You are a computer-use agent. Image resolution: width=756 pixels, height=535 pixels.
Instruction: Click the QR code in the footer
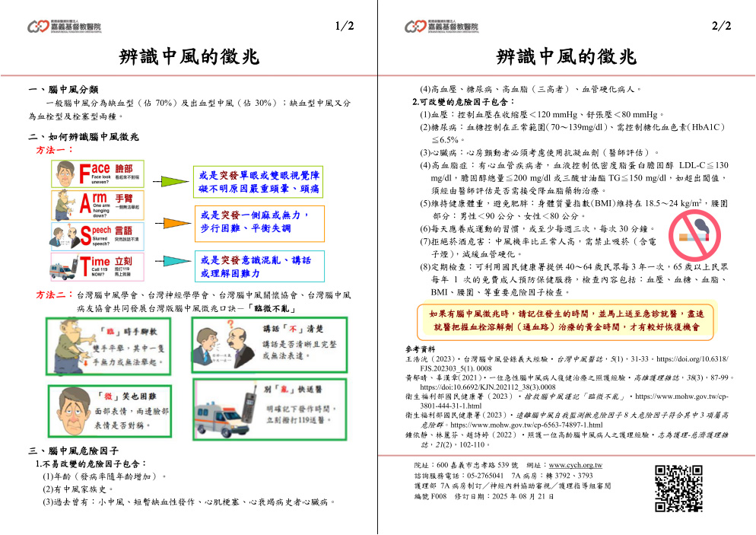(679, 489)
